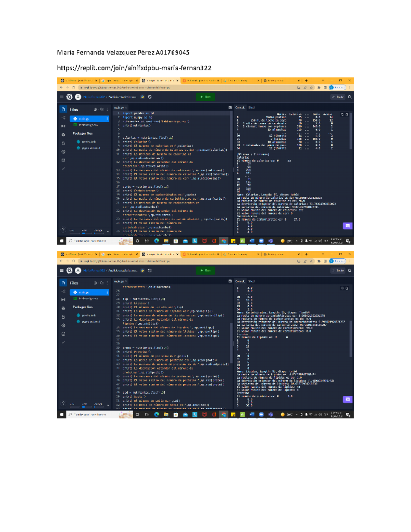Open Chrome extensions puzzle icon in the upper screenshot
Image resolution: width=411 pixels, height=532 pixels.
(x=319, y=87)
